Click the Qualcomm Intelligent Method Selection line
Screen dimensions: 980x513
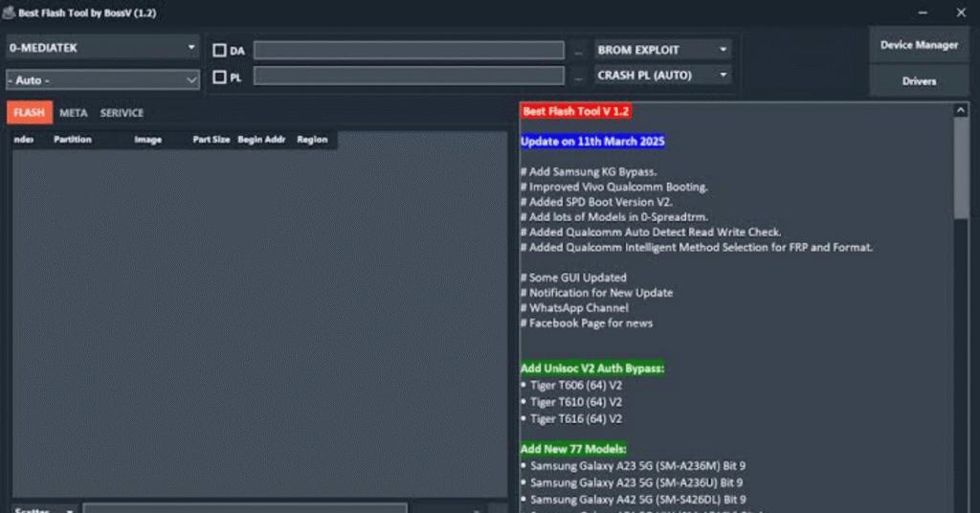tap(697, 248)
